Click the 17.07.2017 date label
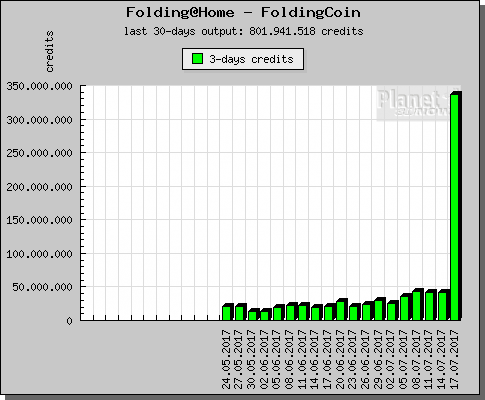Image resolution: width=485 pixels, height=400 pixels. coord(454,359)
